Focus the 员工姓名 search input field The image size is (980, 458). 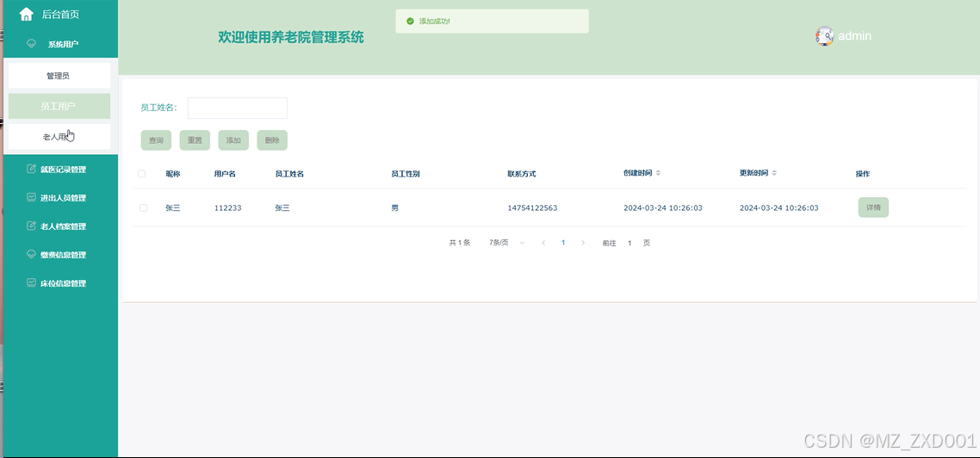point(238,108)
